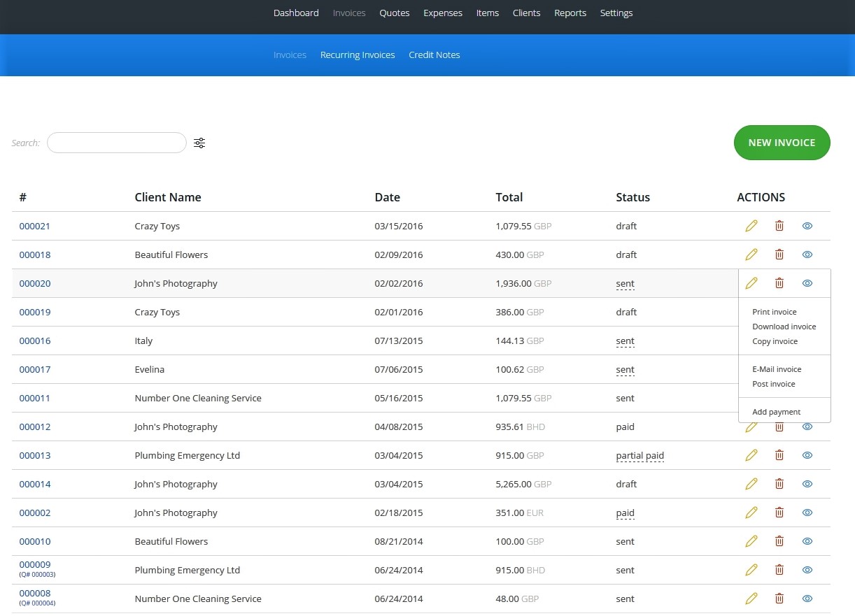
Task: Open the sent status of invoice 000016
Action: [626, 341]
